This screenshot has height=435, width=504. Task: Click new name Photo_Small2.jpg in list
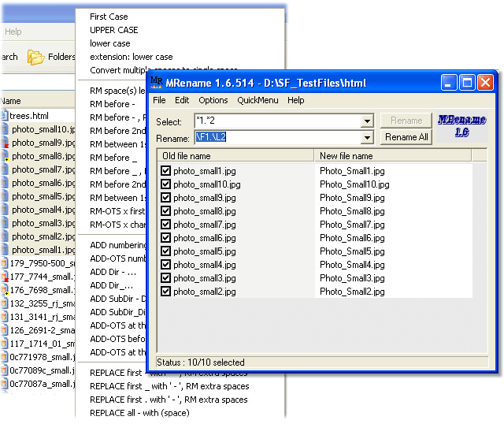352,292
